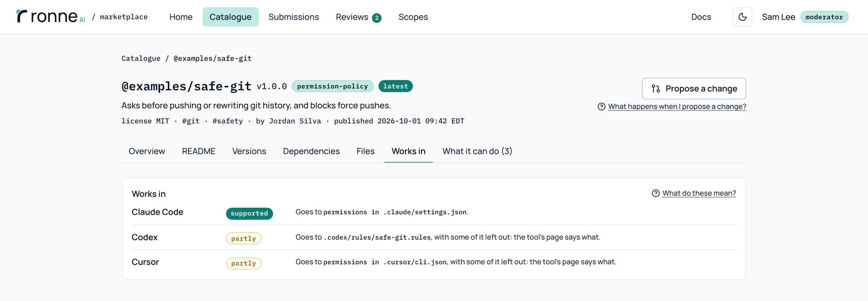
Task: Open the Scopes nav item
Action: 413,17
